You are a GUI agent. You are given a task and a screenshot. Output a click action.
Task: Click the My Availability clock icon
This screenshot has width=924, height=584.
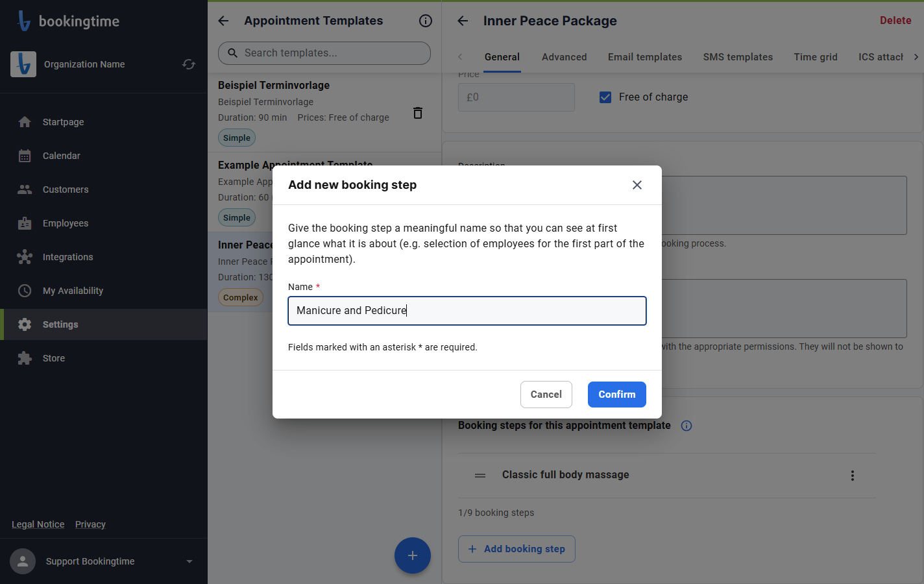[x=25, y=291]
